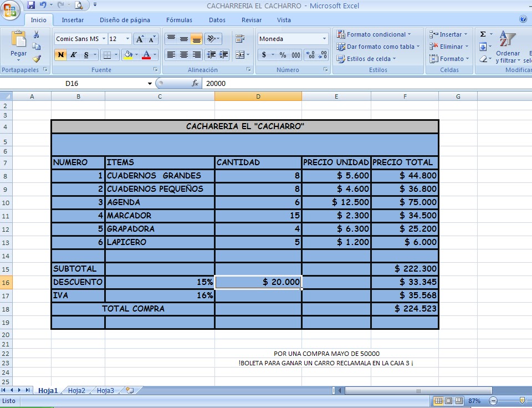Open the Fuente dialog launcher

[x=156, y=70]
